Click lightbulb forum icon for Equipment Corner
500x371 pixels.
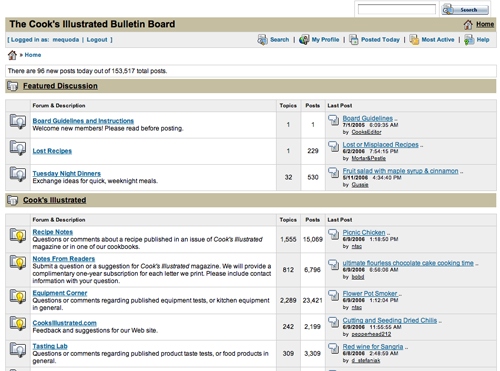point(18,296)
